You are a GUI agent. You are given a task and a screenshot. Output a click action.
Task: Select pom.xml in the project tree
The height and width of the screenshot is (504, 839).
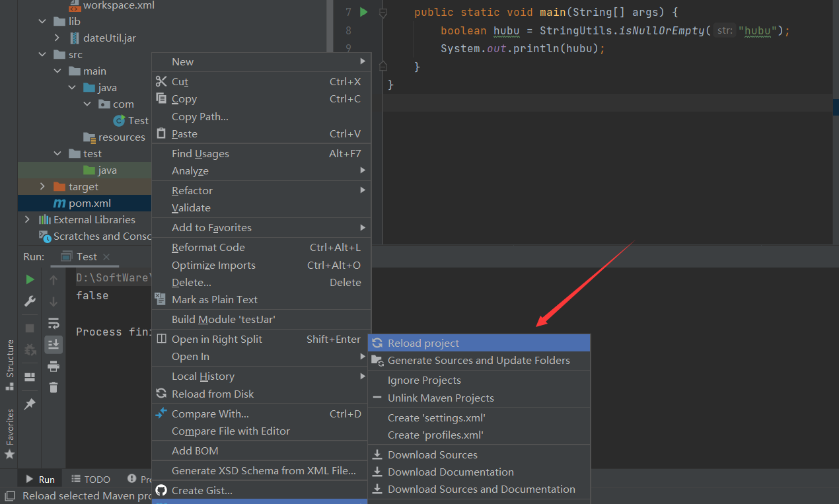[x=89, y=203]
